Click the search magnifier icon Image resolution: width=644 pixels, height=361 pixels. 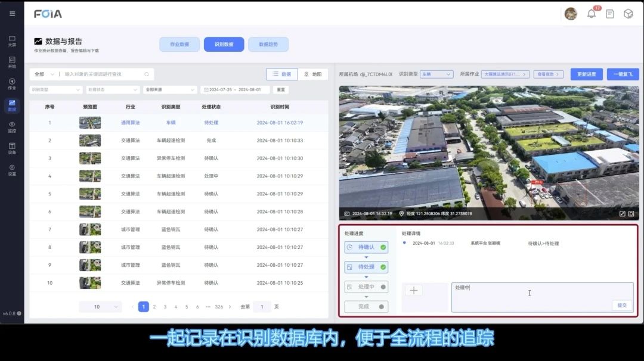(147, 74)
